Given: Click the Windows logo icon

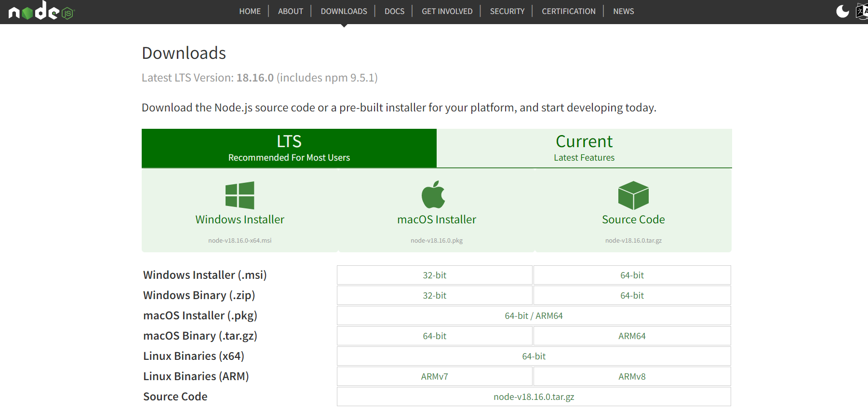Looking at the screenshot, I should (x=240, y=195).
